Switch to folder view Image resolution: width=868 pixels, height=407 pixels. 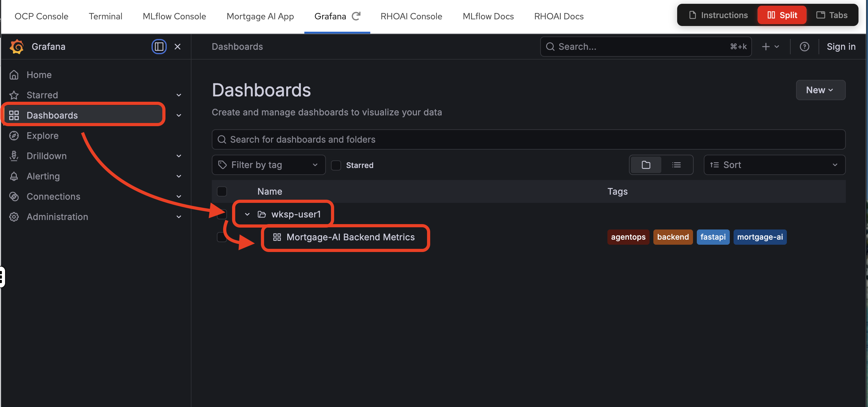point(645,165)
